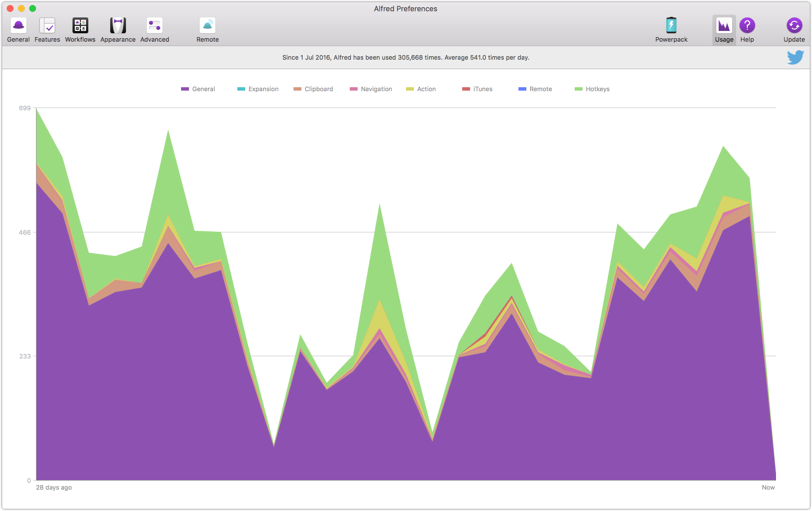This screenshot has height=511, width=812.
Task: Select the Usage chart icon
Action: (724, 25)
